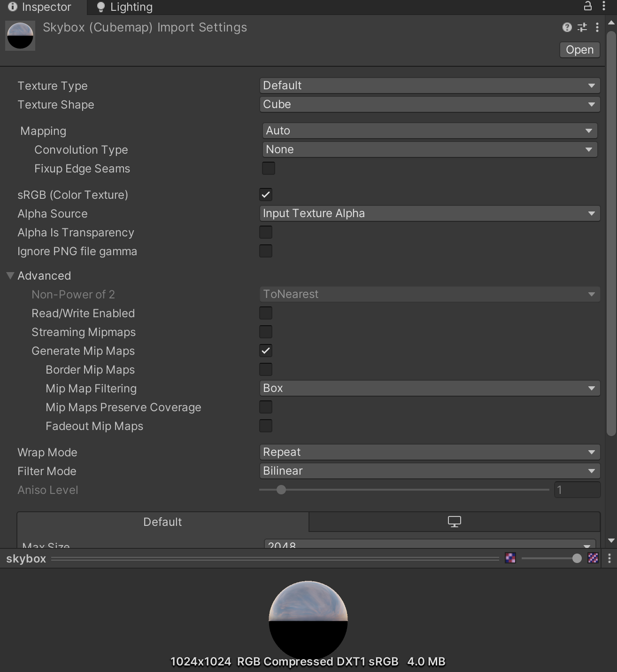The height and width of the screenshot is (672, 617).
Task: Click the help icon in the Inspector header
Action: pos(567,27)
